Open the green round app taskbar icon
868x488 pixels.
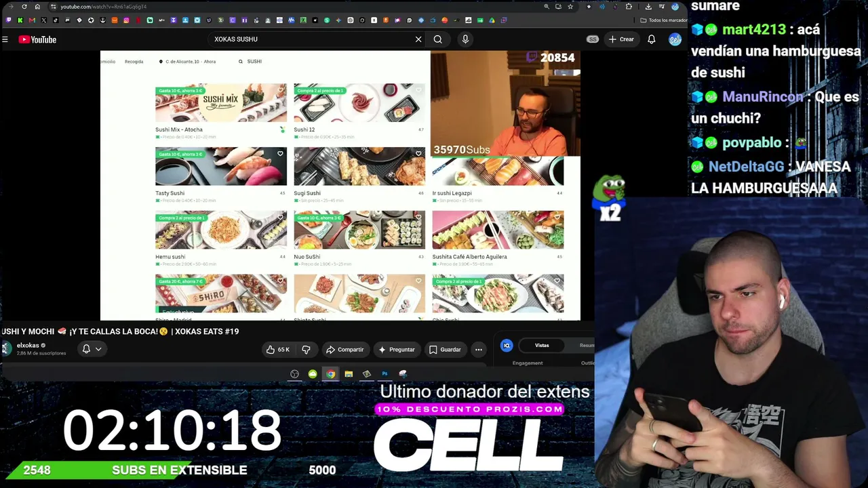point(313,374)
